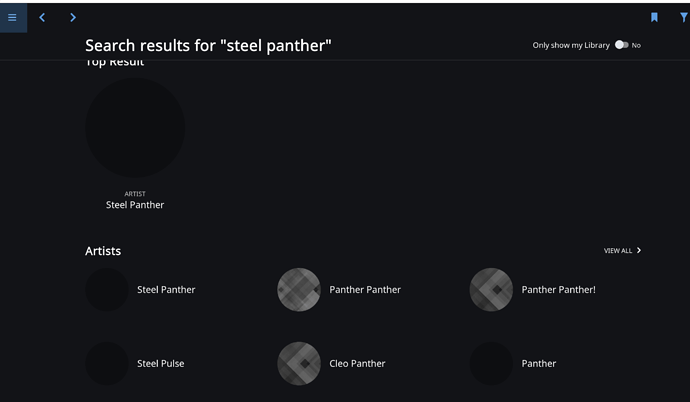
Task: Select Cleo Panther artist name
Action: pyautogui.click(x=357, y=363)
